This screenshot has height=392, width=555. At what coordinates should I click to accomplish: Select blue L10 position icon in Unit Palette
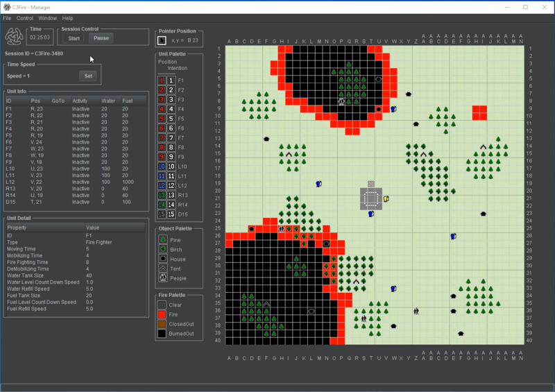[x=162, y=167]
